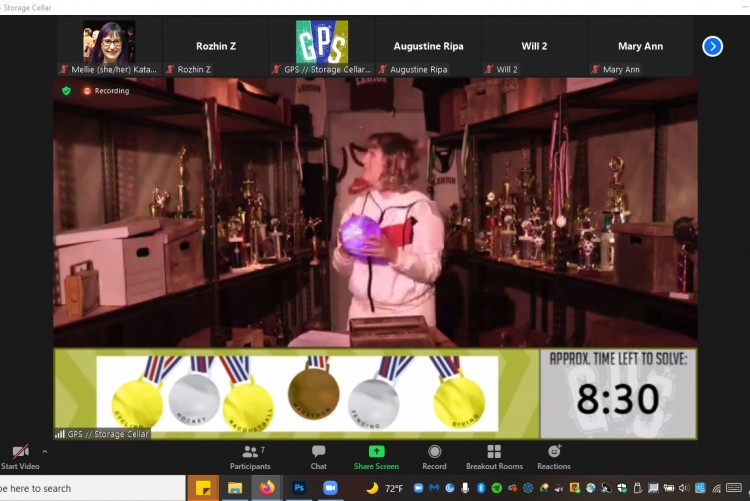750x501 pixels.
Task: Select Mellie's video thumbnail
Action: tap(109, 43)
